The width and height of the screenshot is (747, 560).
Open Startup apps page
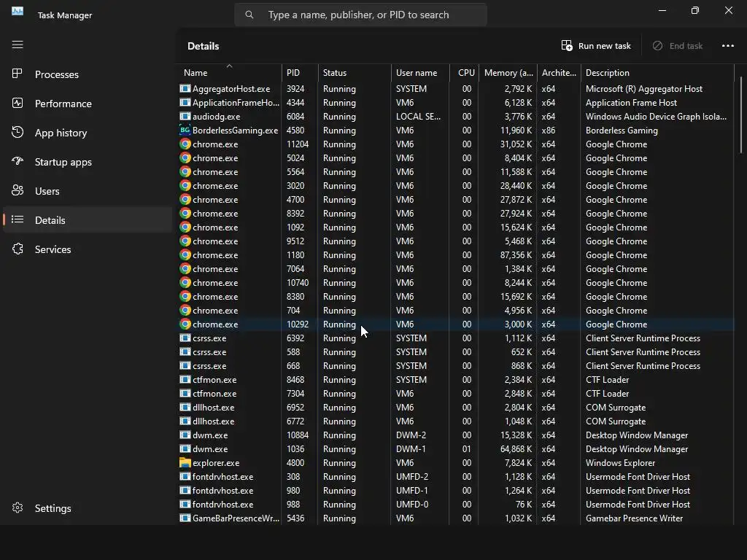(x=88, y=162)
